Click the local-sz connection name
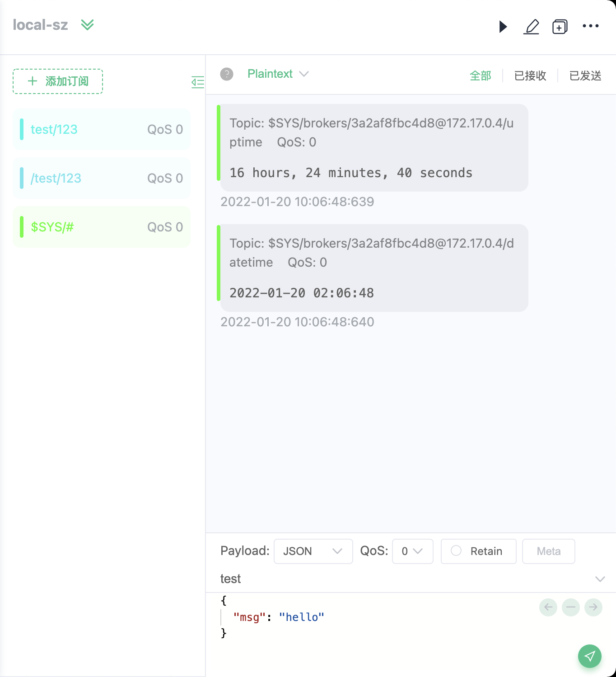The width and height of the screenshot is (616, 677). pyautogui.click(x=40, y=24)
